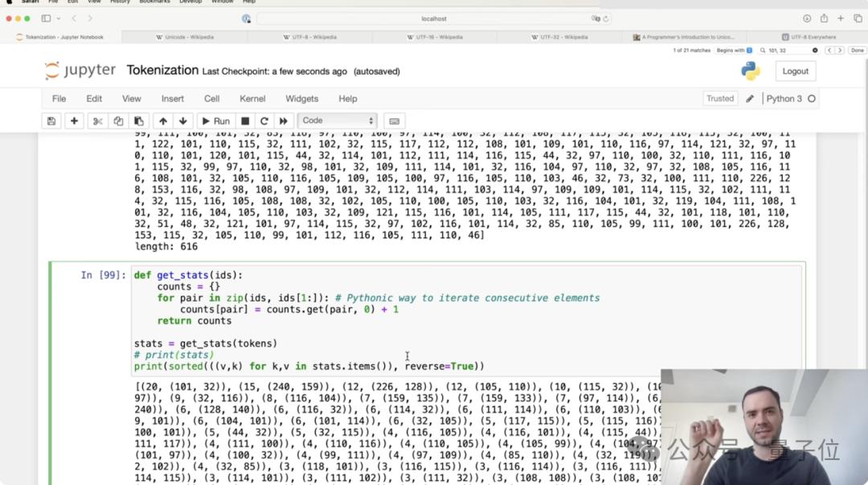Image resolution: width=868 pixels, height=485 pixels.
Task: Click the Logout button
Action: click(x=795, y=71)
